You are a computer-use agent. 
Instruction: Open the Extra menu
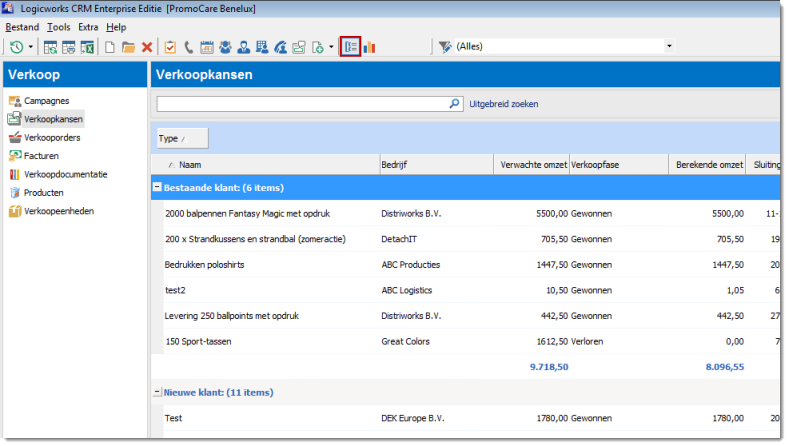point(88,27)
